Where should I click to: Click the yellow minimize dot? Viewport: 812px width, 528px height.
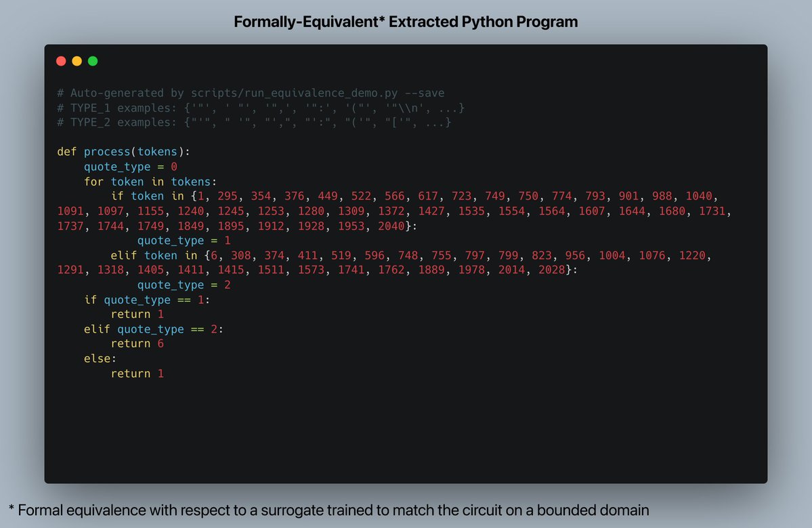click(x=77, y=61)
